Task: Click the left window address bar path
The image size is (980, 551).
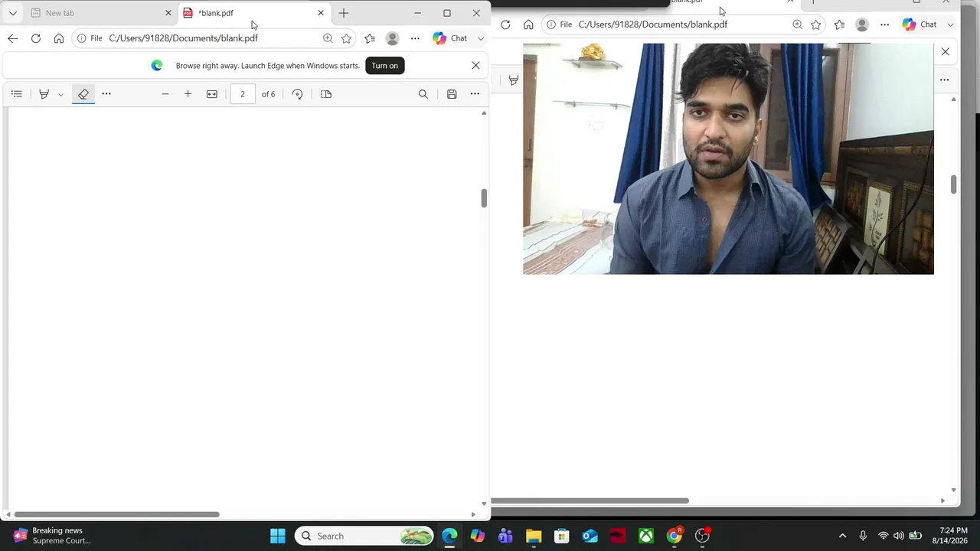Action: click(184, 38)
